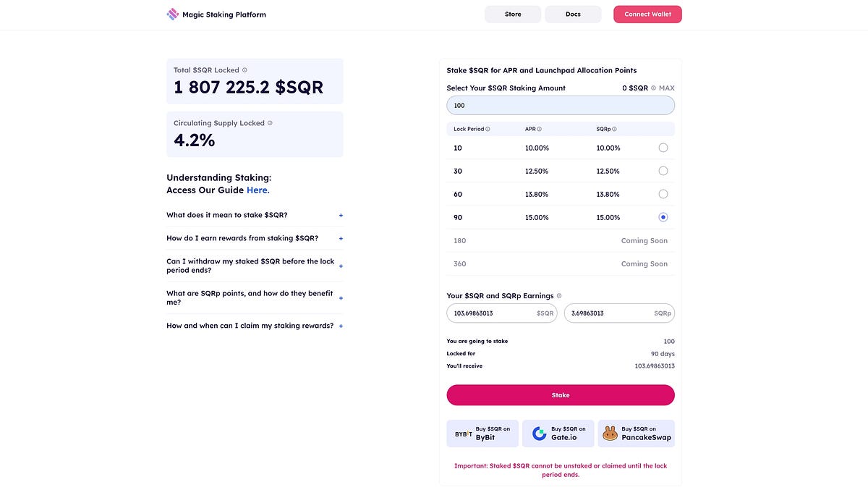868x490 pixels.
Task: Expand 'How and when can I claim' FAQ
Action: 341,326
